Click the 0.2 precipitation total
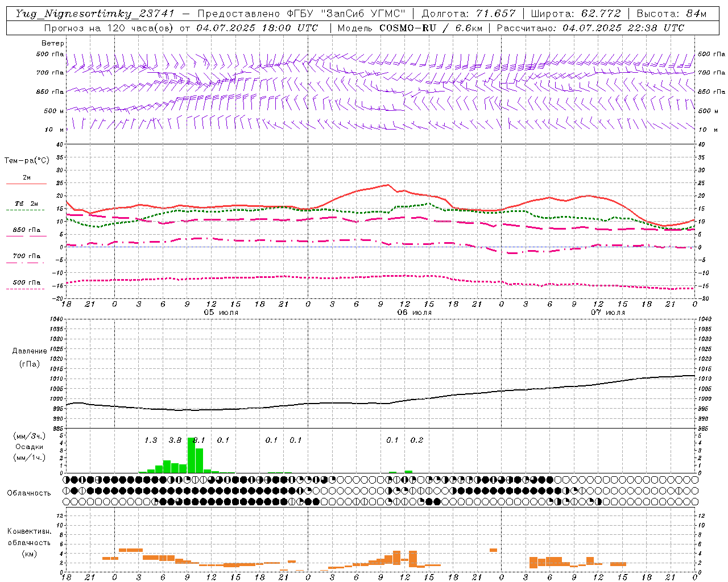 (x=417, y=440)
